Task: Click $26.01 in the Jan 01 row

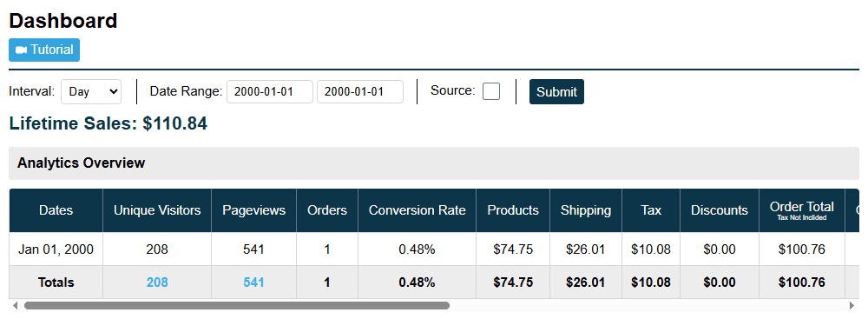Action: [586, 249]
